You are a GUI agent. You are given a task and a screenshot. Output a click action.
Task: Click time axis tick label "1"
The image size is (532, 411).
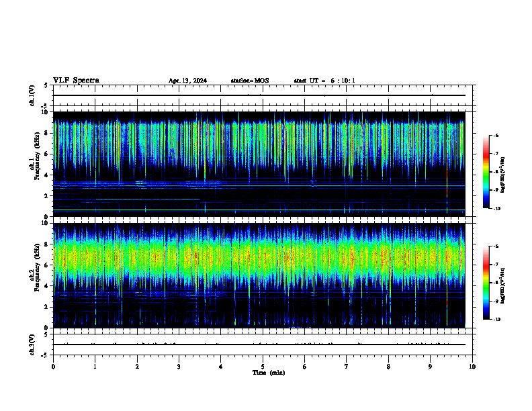pos(95,367)
